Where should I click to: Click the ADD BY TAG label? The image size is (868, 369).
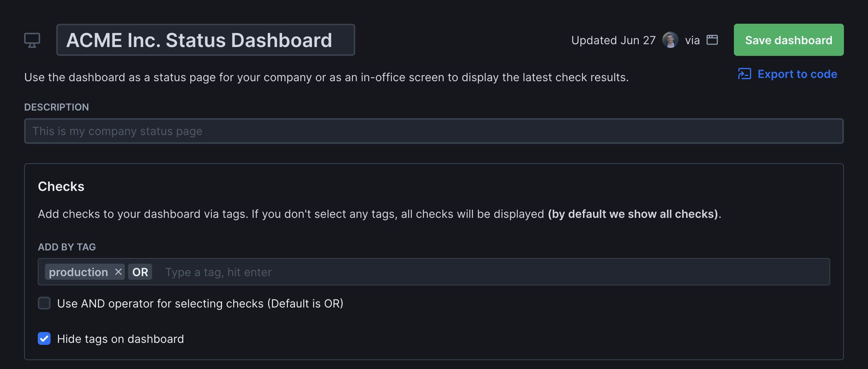[x=67, y=247]
